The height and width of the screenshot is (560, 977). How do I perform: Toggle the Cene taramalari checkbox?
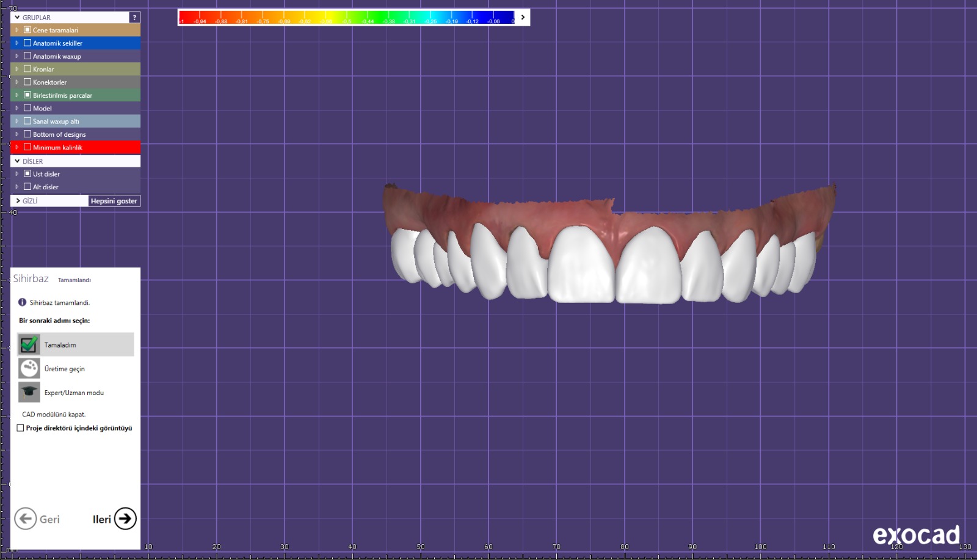(27, 30)
